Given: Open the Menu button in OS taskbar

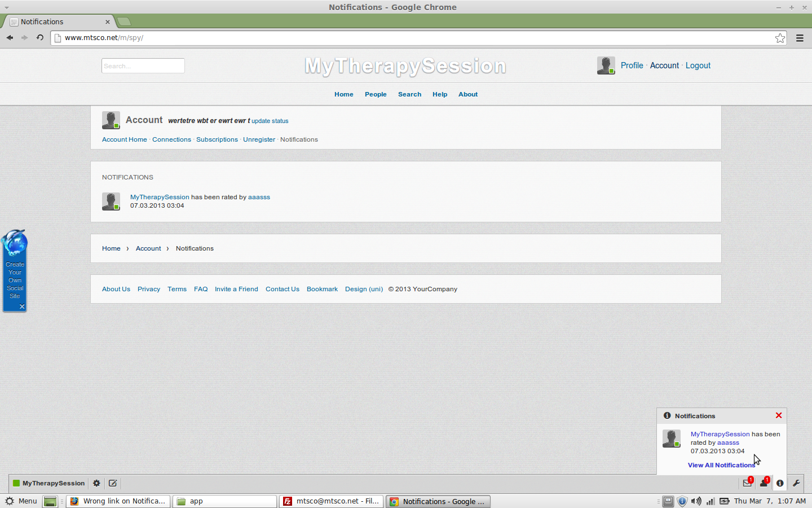Looking at the screenshot, I should (21, 501).
